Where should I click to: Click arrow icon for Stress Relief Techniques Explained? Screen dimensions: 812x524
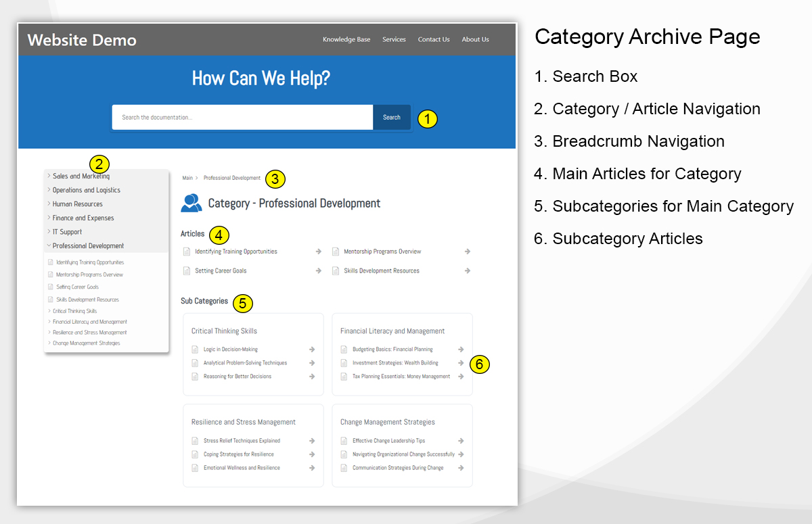point(312,441)
